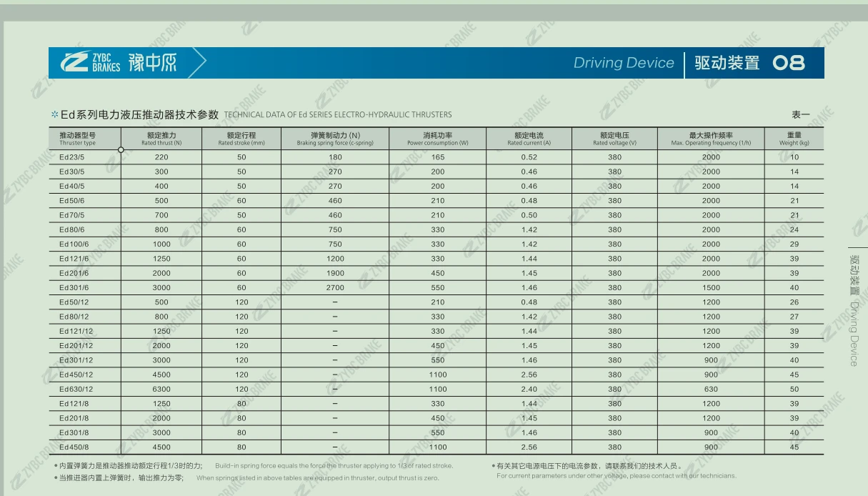Click the Ed80/6 model cell
The image size is (868, 496).
[71, 229]
